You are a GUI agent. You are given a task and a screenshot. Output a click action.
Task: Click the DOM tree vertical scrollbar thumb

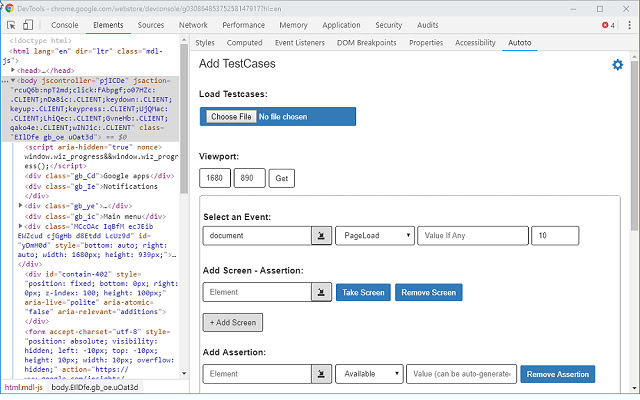pyautogui.click(x=184, y=119)
